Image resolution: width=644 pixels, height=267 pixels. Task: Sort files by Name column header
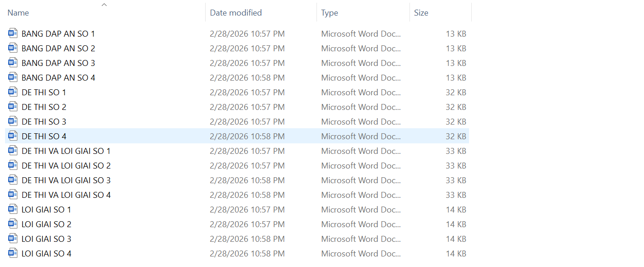[18, 13]
